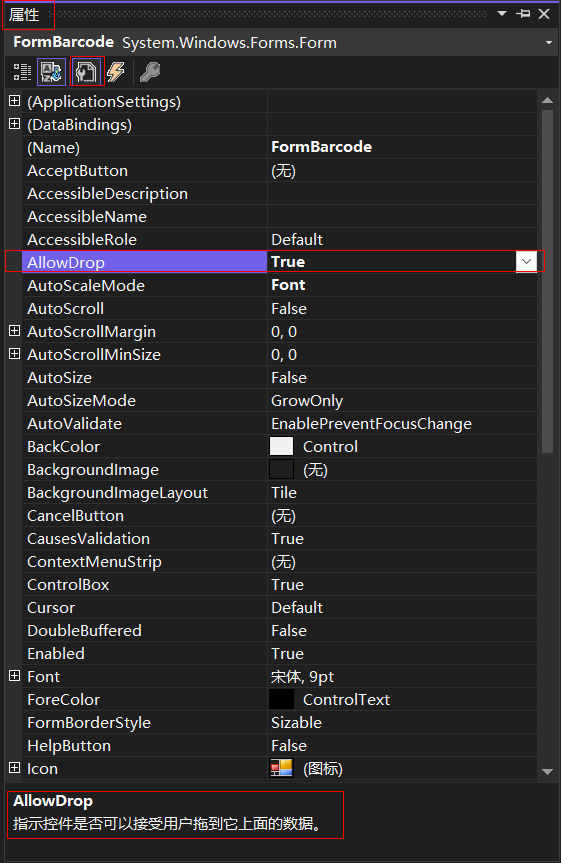Image resolution: width=561 pixels, height=863 pixels.
Task: Click the Icon property thumbnail image
Action: [x=281, y=768]
